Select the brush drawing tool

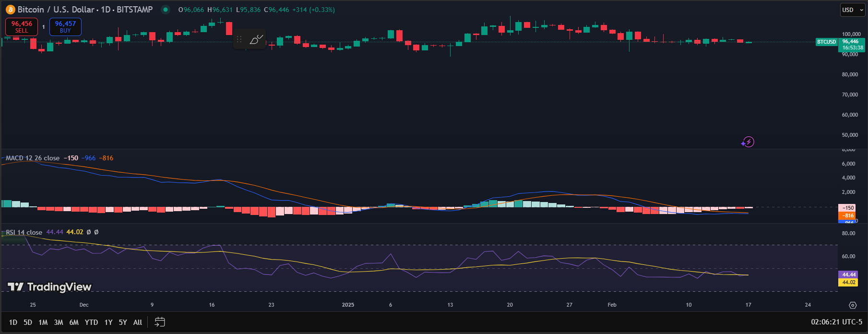[x=256, y=39]
